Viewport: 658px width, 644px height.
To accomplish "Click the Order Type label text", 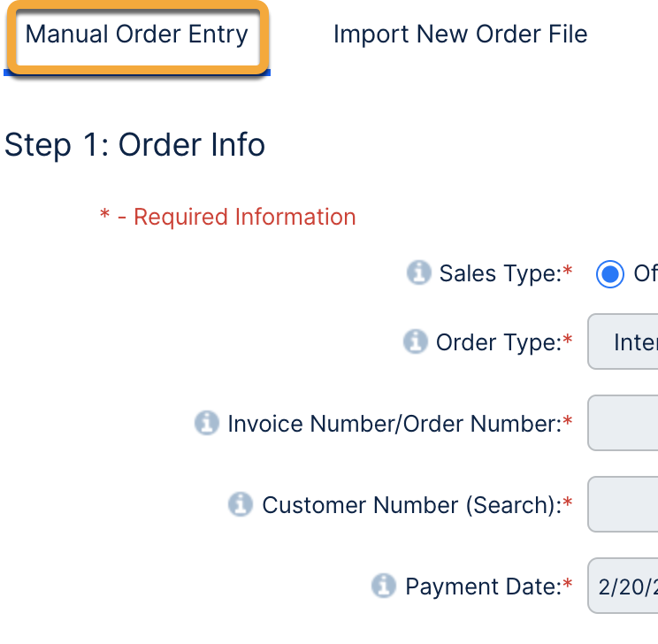I will click(x=499, y=342).
